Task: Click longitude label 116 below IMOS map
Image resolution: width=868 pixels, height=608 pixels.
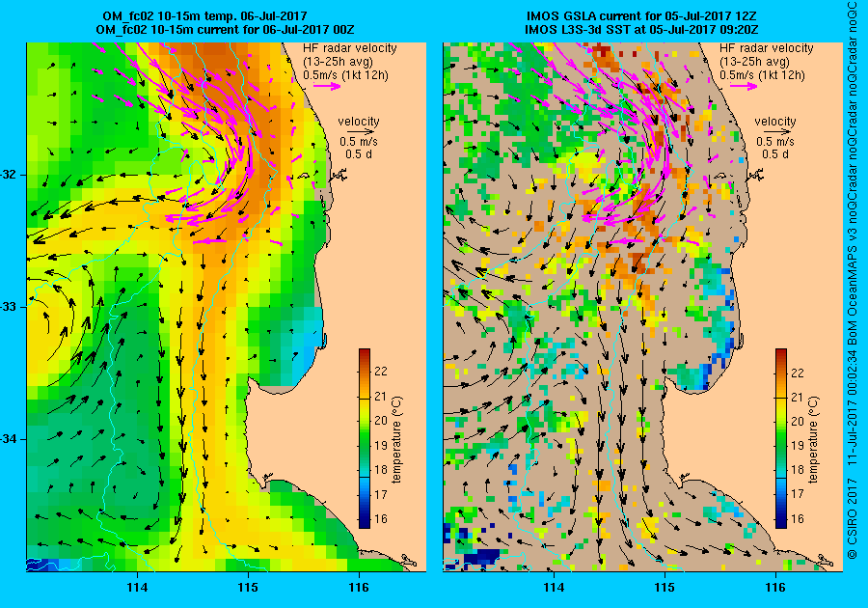Action: click(x=775, y=588)
